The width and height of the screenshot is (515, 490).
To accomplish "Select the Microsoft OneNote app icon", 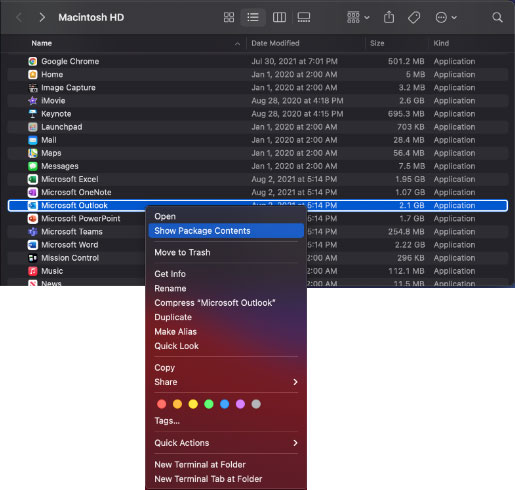I will 33,192.
